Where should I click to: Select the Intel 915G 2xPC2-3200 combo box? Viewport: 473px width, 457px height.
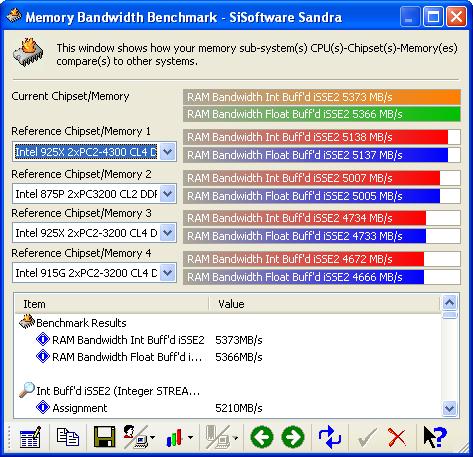coord(94,273)
